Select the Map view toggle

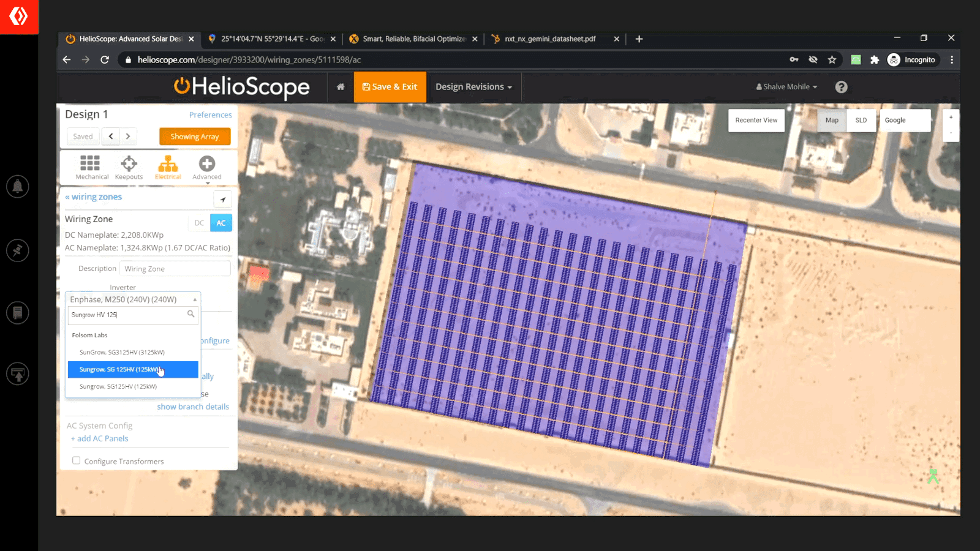[832, 120]
